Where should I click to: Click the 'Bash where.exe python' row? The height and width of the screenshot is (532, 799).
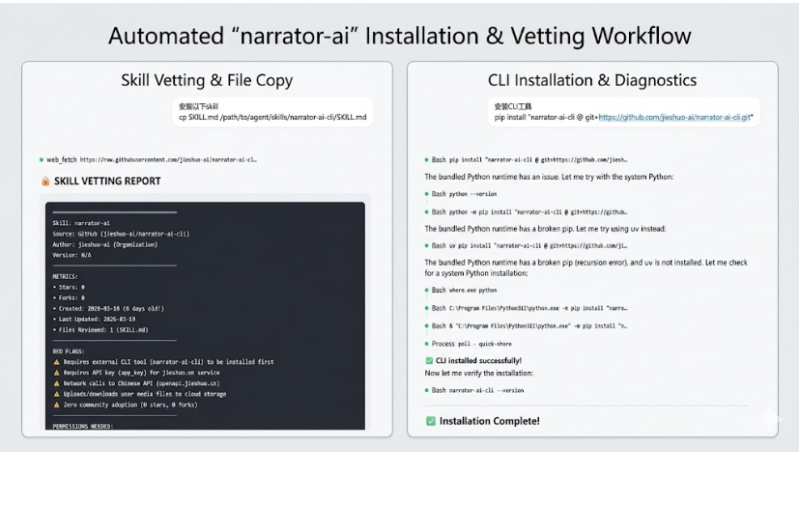point(461,291)
